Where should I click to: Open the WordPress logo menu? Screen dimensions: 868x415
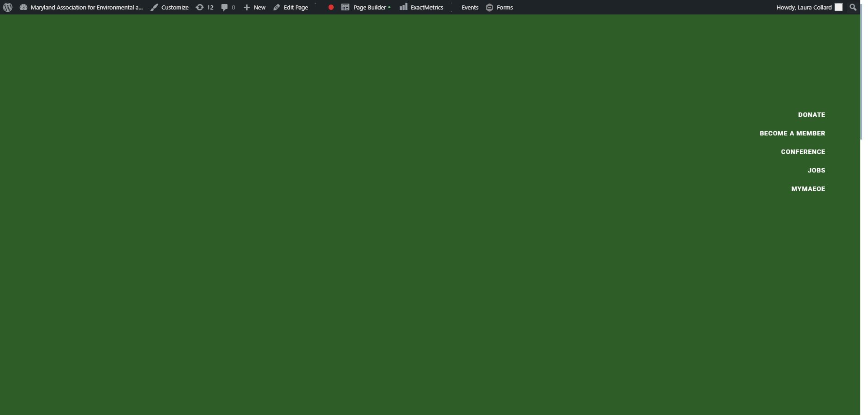[8, 7]
